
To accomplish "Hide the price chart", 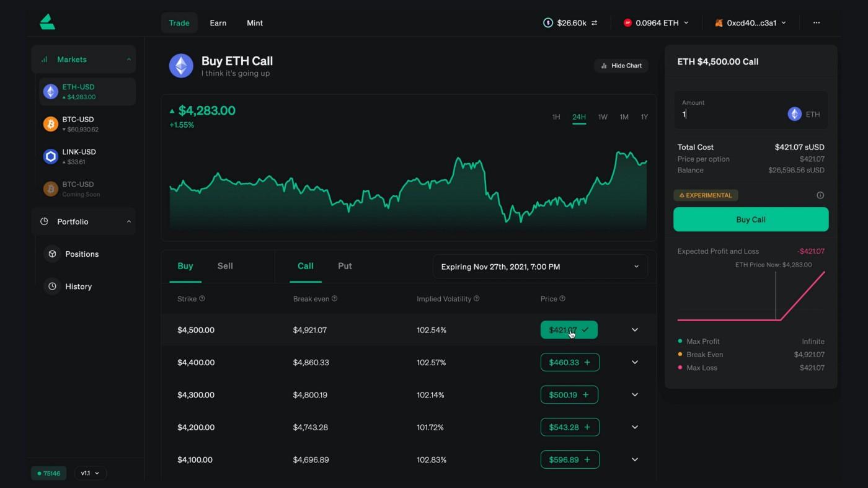I will click(621, 65).
